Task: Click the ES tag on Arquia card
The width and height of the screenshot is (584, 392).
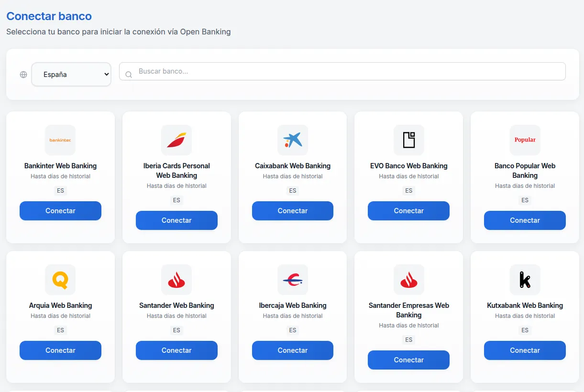Action: (60, 330)
